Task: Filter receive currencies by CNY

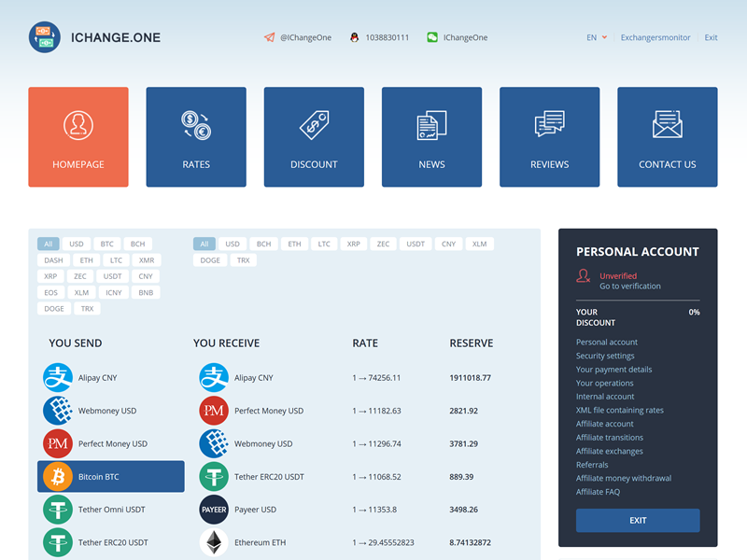Action: click(448, 244)
